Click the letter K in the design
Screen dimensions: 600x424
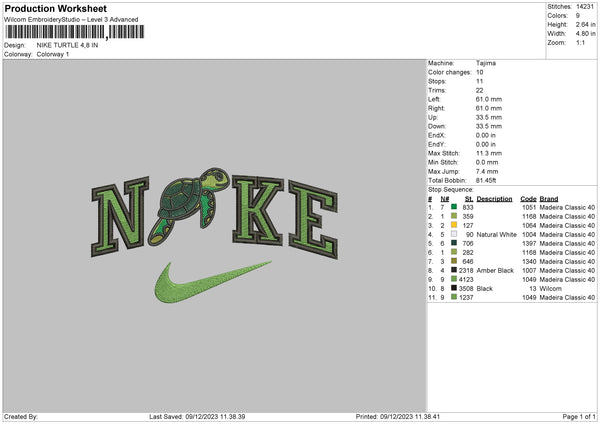point(258,210)
